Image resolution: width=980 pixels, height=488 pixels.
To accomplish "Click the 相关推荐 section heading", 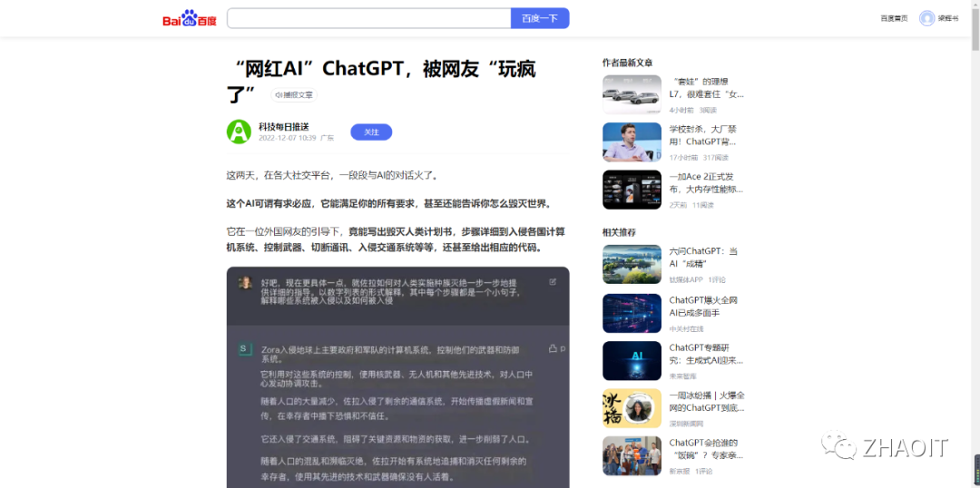I will coord(619,232).
